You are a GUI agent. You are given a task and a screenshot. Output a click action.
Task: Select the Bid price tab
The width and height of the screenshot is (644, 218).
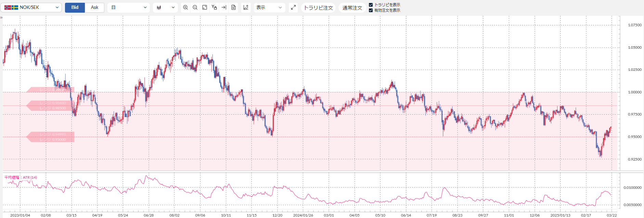tap(75, 7)
